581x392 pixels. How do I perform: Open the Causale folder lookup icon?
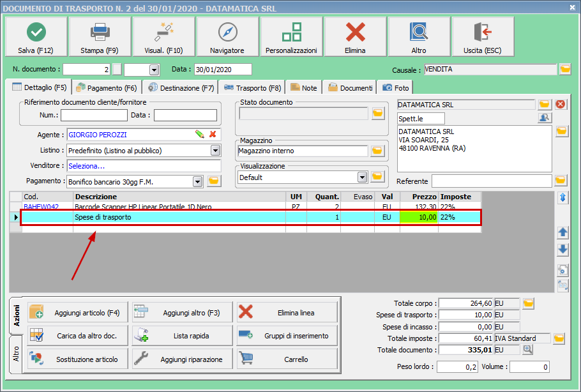click(565, 69)
